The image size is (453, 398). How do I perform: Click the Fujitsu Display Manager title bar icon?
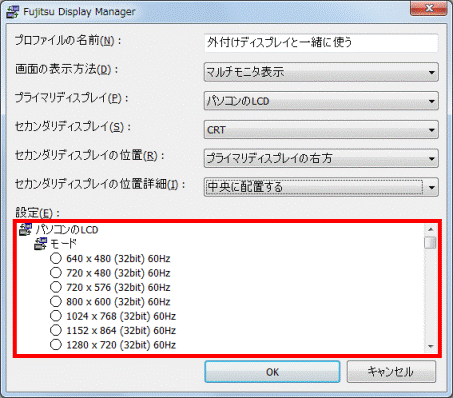13,12
